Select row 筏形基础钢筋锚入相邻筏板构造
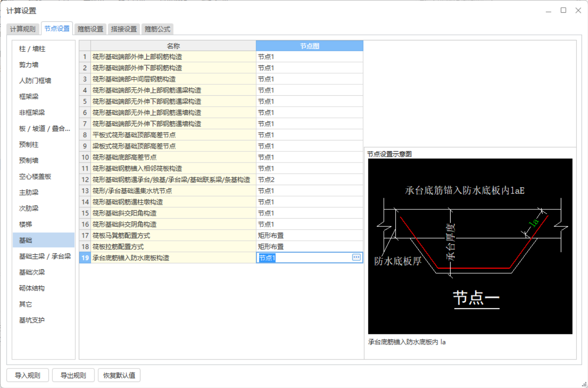588x388 pixels. pyautogui.click(x=173, y=168)
